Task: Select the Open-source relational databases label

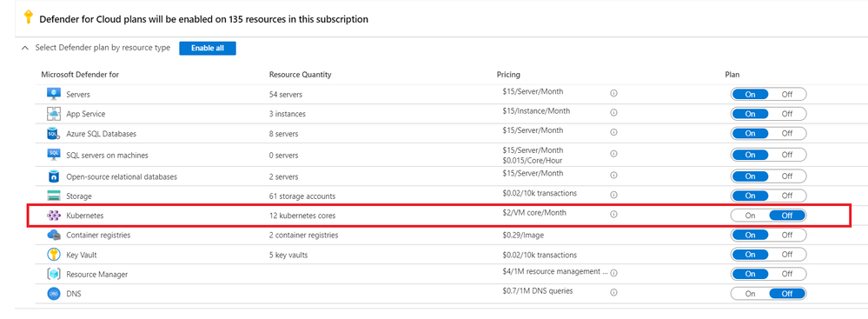Action: pos(122,176)
